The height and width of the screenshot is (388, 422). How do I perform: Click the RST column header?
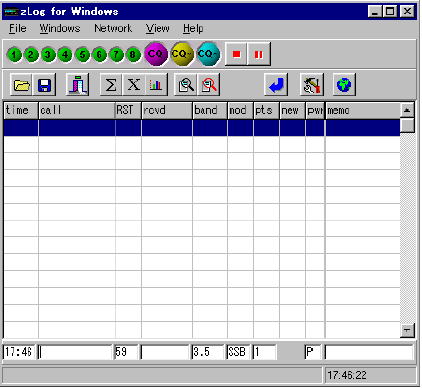(x=128, y=110)
